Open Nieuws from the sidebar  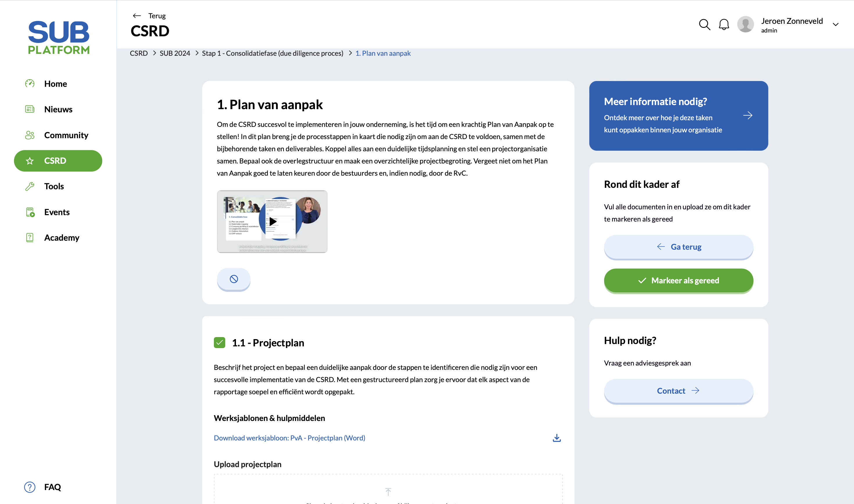(30, 109)
